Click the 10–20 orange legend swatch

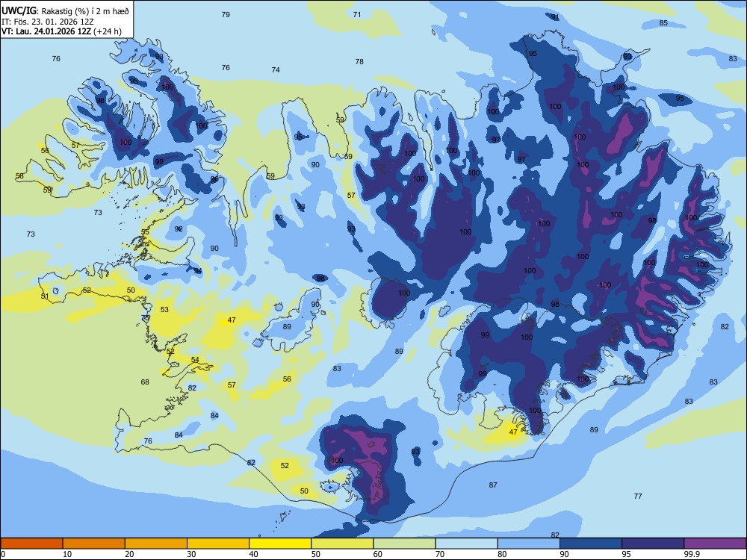94,544
